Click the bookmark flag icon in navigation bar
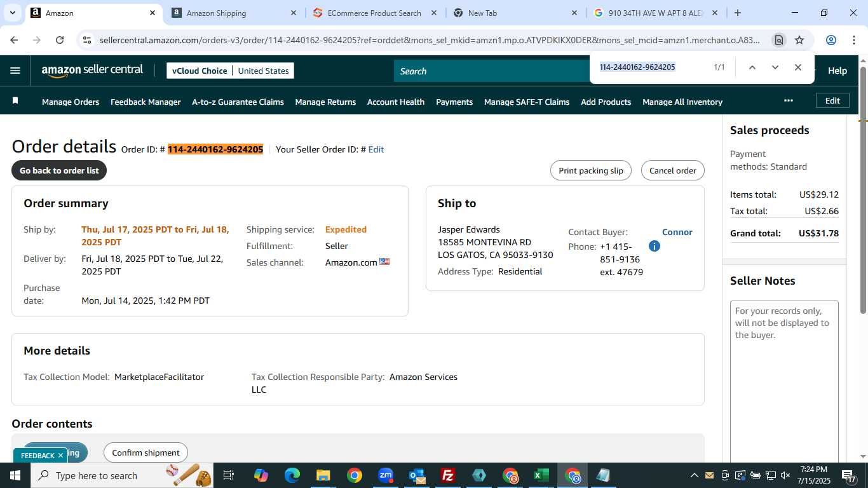The width and height of the screenshot is (868, 488). [x=15, y=101]
